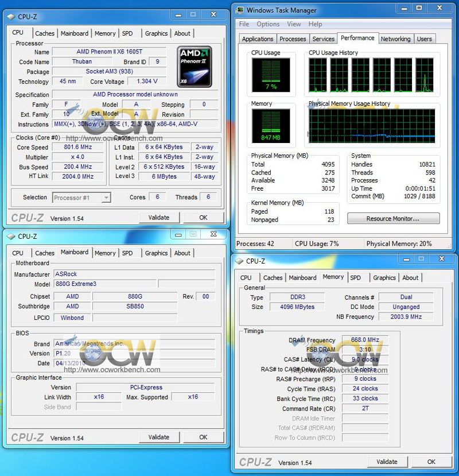Click the Memory Type value DDR3
The width and height of the screenshot is (459, 476).
pyautogui.click(x=297, y=297)
